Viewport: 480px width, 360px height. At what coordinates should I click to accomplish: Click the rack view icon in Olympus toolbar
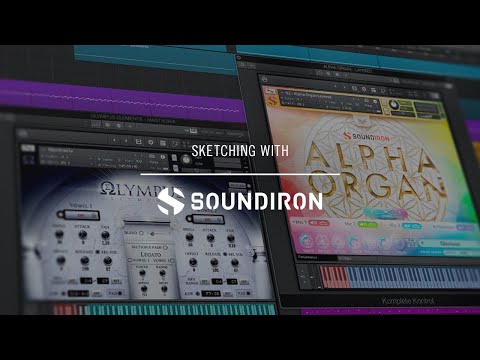pyautogui.click(x=163, y=143)
